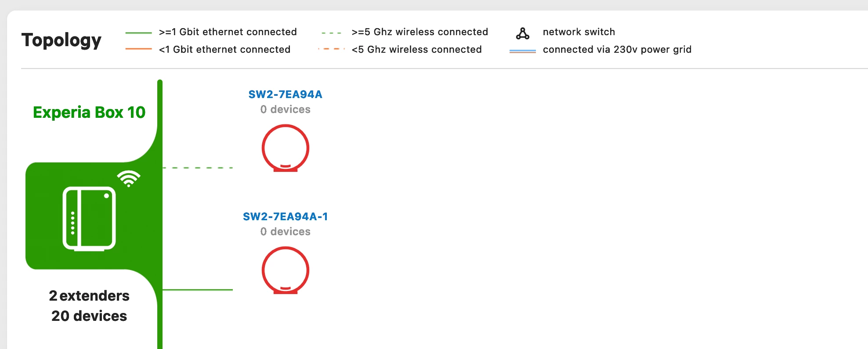This screenshot has width=868, height=349.
Task: Click the green dashed wireless legend line
Action: 331,33
